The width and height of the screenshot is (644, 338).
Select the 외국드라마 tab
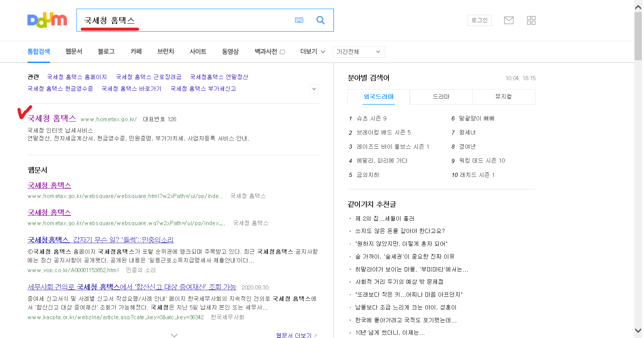(x=379, y=97)
